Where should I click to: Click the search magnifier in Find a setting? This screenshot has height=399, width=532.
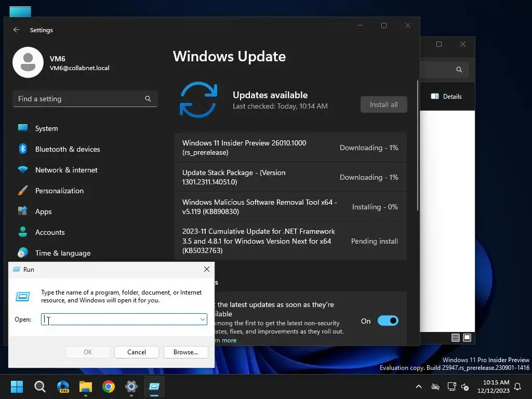148,99
